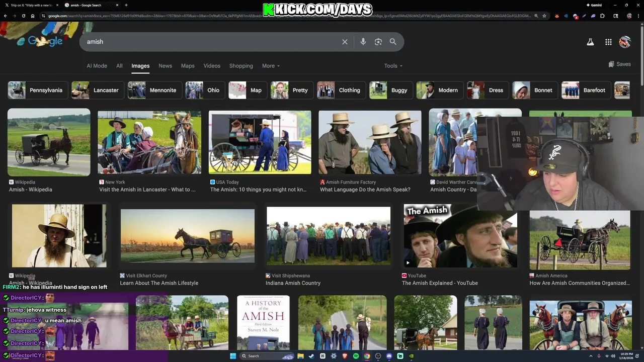Open Gemini button in title bar
The height and width of the screenshot is (362, 644).
[594, 5]
